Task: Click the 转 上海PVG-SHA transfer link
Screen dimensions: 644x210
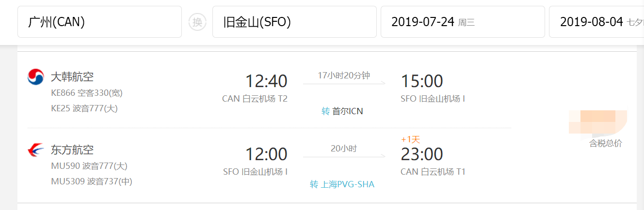Action: pyautogui.click(x=342, y=184)
